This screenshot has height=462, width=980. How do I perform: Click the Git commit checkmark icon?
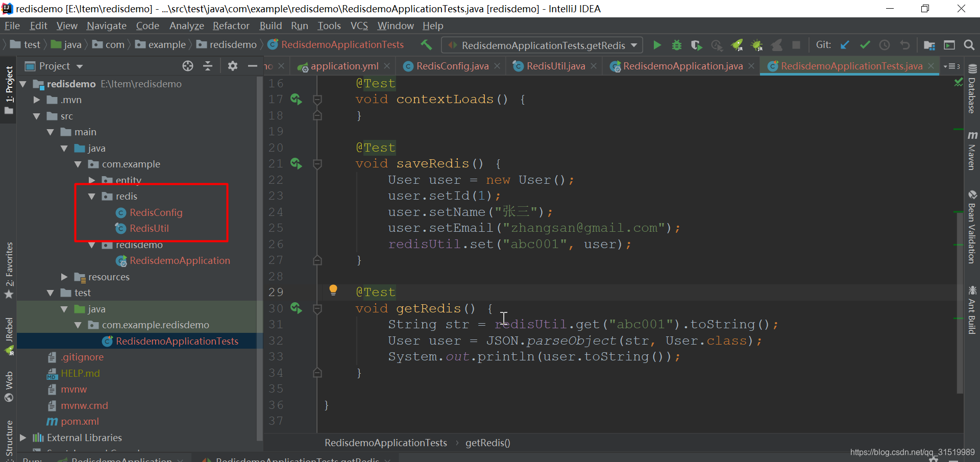[x=865, y=45]
